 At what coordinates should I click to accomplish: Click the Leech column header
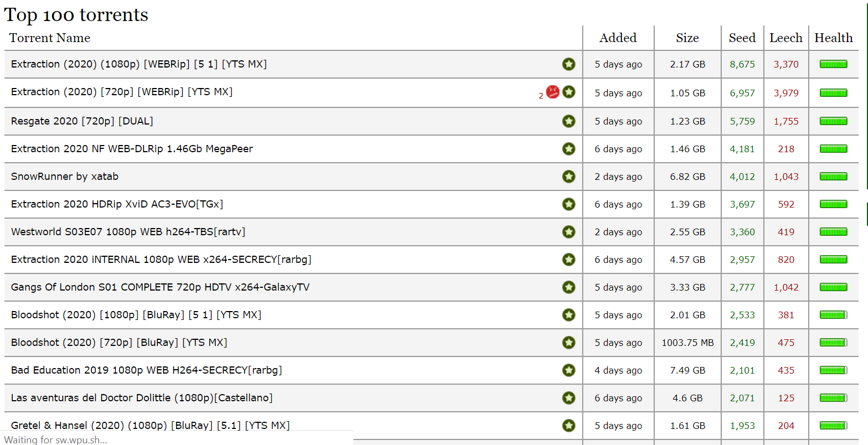coord(785,38)
